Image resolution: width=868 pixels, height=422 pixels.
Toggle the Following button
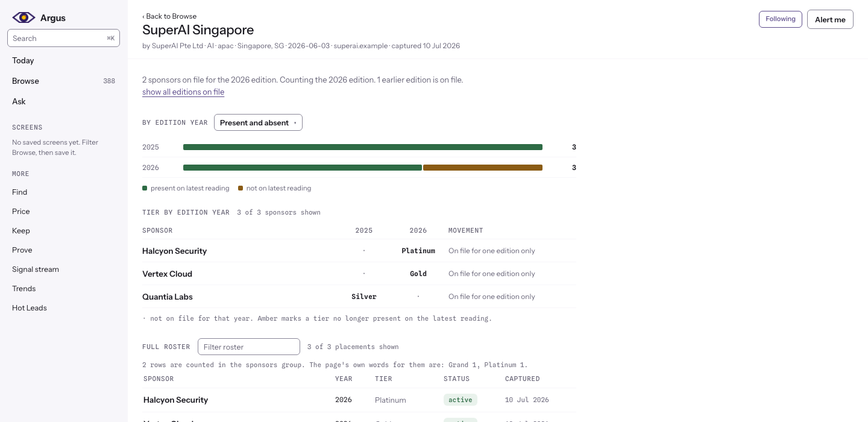point(781,19)
